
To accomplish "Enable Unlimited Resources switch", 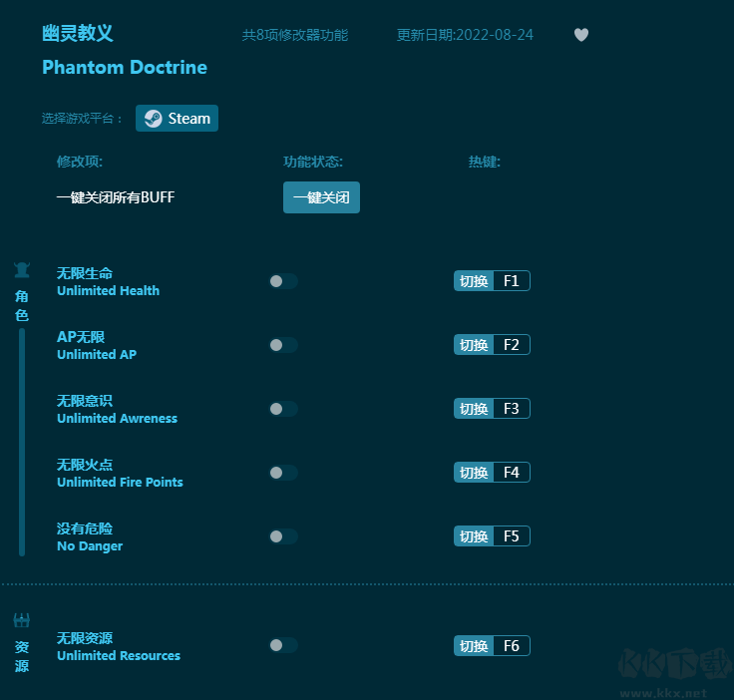I will click(283, 645).
